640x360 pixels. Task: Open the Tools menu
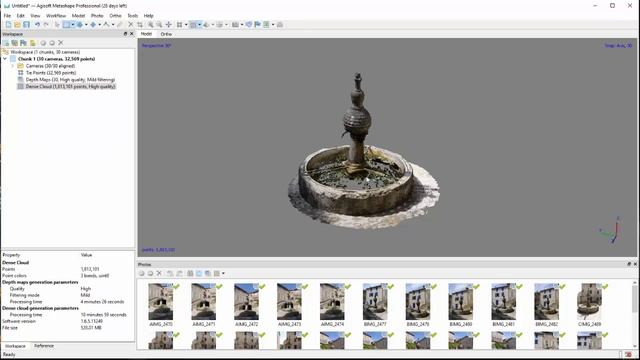133,16
